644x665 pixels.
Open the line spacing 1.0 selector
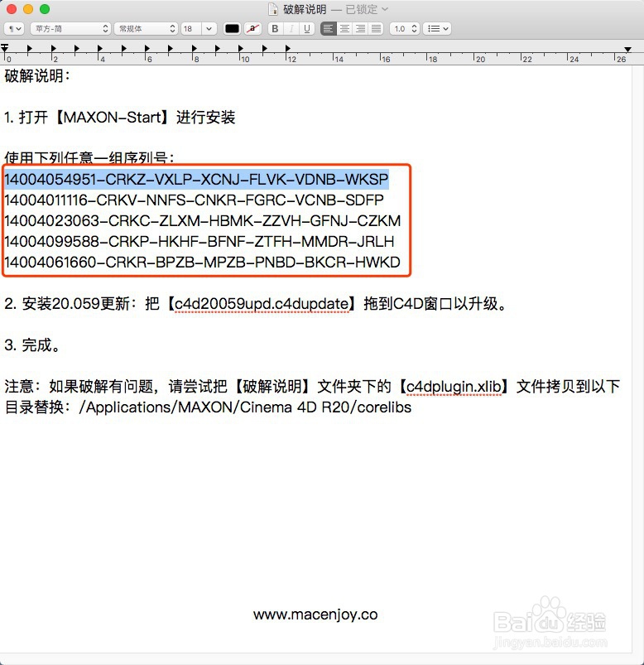[x=405, y=28]
